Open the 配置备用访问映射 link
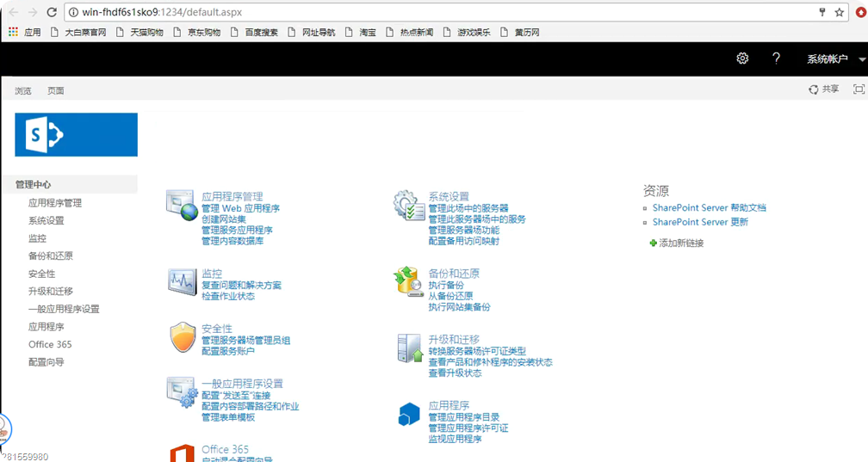The width and height of the screenshot is (868, 462). pos(464,241)
